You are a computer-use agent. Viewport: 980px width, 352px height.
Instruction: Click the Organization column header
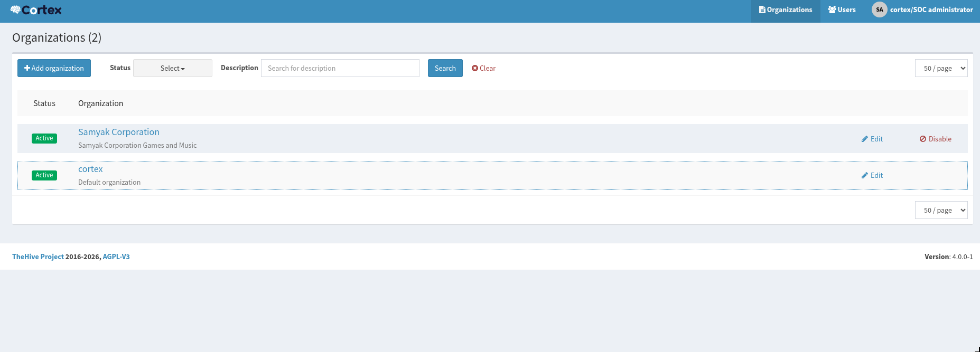(100, 103)
